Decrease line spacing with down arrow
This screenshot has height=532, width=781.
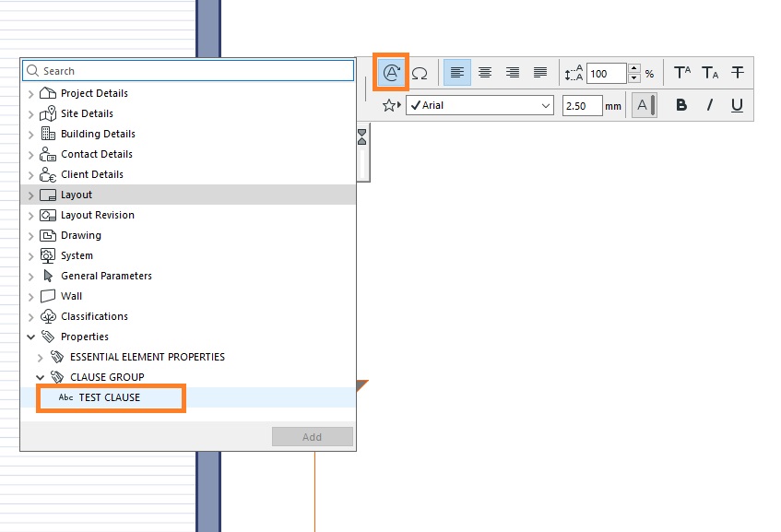point(634,78)
